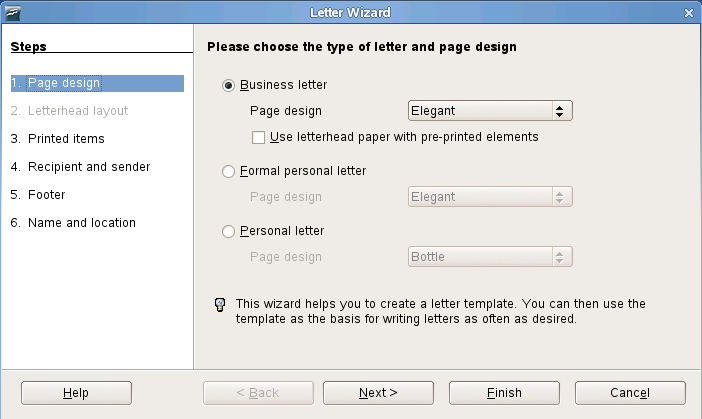
Task: Close the Letter Wizard window
Action: pyautogui.click(x=689, y=12)
